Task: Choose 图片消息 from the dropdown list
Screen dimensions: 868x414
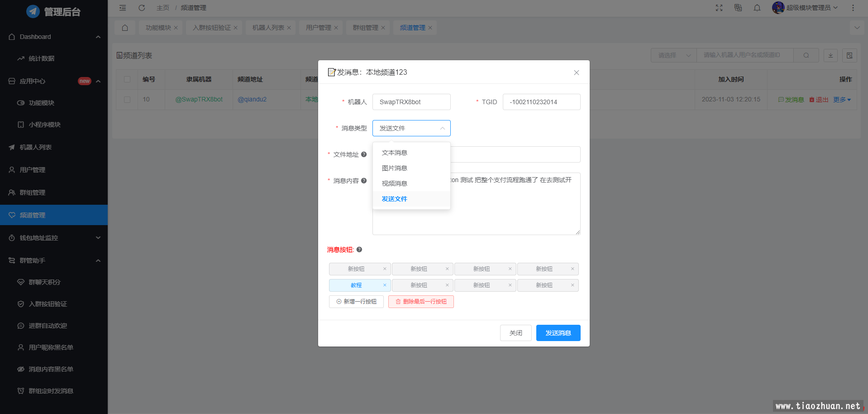Action: tap(394, 168)
